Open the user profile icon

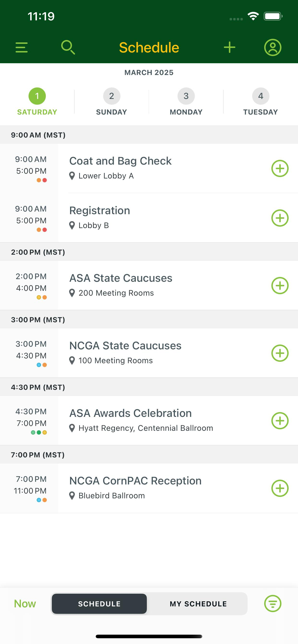coord(273,47)
